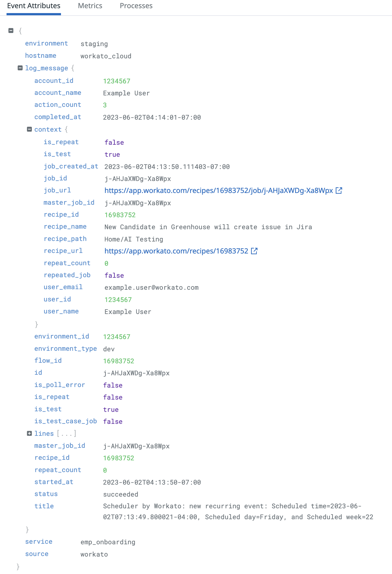Click the recipe_path value Home/AI Testing

[x=134, y=239]
